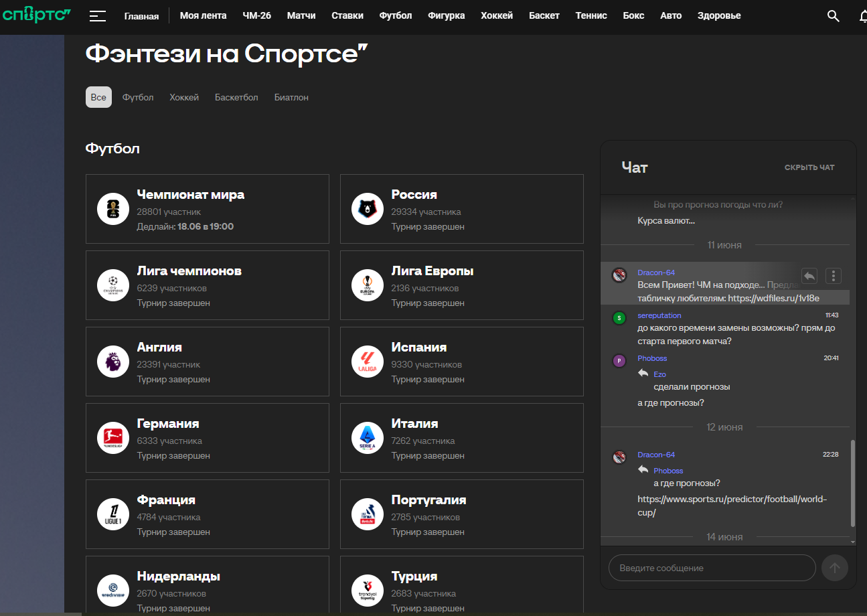
Task: Open the Лига Европы fantasy tournament title
Action: (x=432, y=271)
